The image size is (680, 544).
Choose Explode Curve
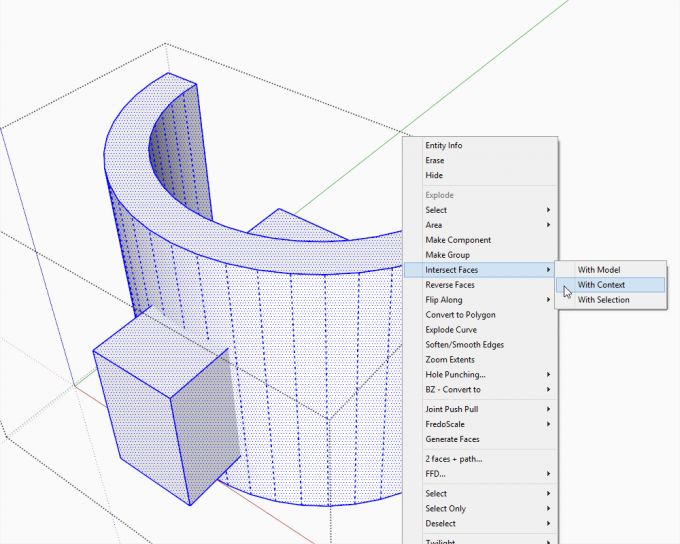451,330
